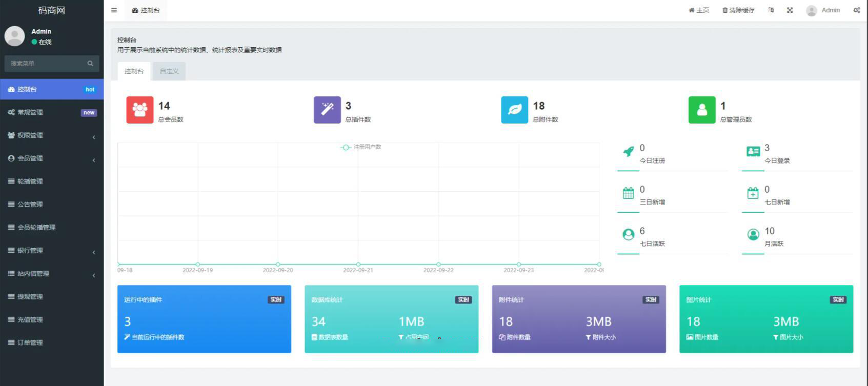Click the 清除缓存 clear cache link
The width and height of the screenshot is (868, 386).
[738, 10]
